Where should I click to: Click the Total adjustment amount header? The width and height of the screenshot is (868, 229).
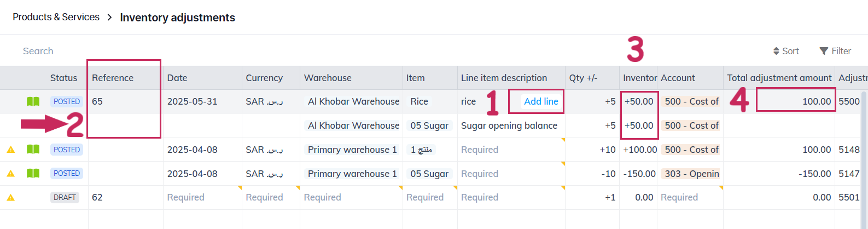779,78
